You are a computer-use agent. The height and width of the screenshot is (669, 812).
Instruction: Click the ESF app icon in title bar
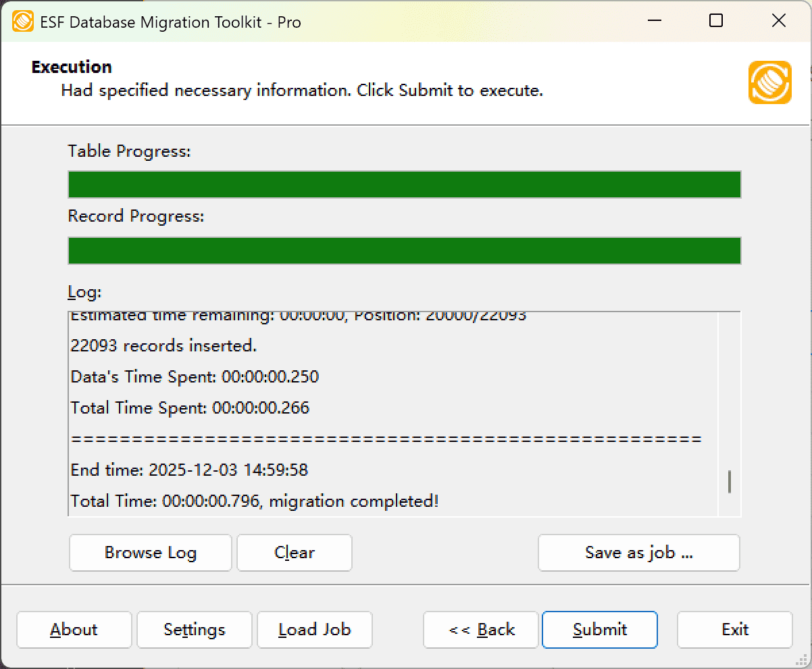pyautogui.click(x=23, y=22)
